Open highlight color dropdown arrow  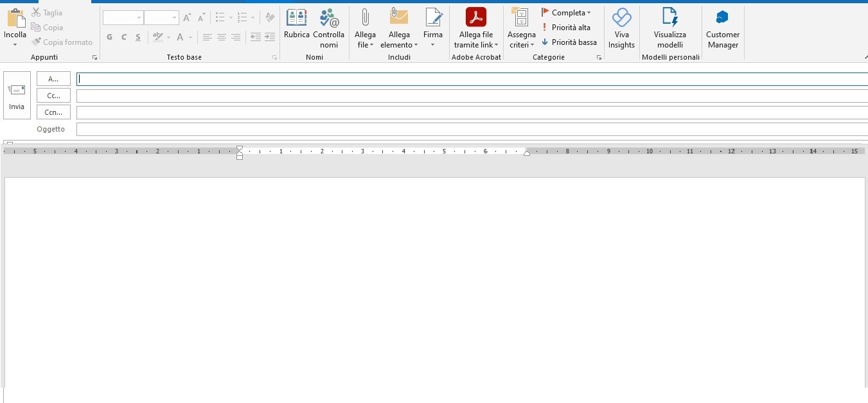click(x=169, y=37)
